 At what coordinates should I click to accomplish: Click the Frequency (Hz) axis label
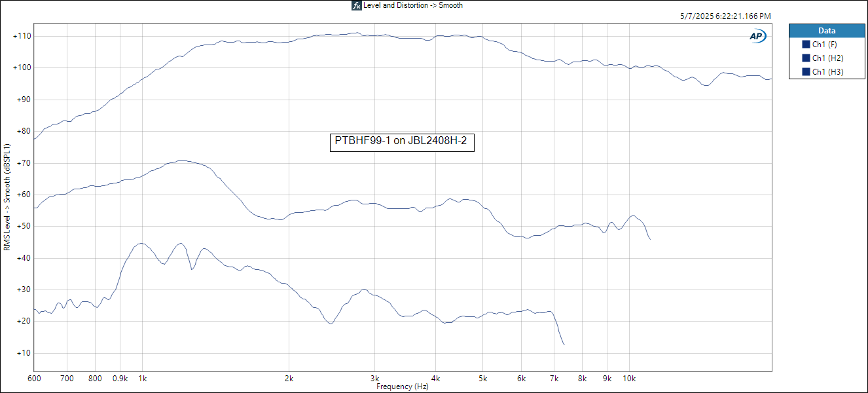coord(402,387)
